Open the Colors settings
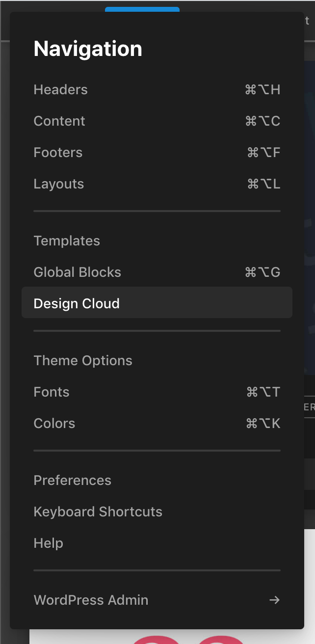Screen dimensions: 315x644 pyautogui.click(x=157, y=424)
